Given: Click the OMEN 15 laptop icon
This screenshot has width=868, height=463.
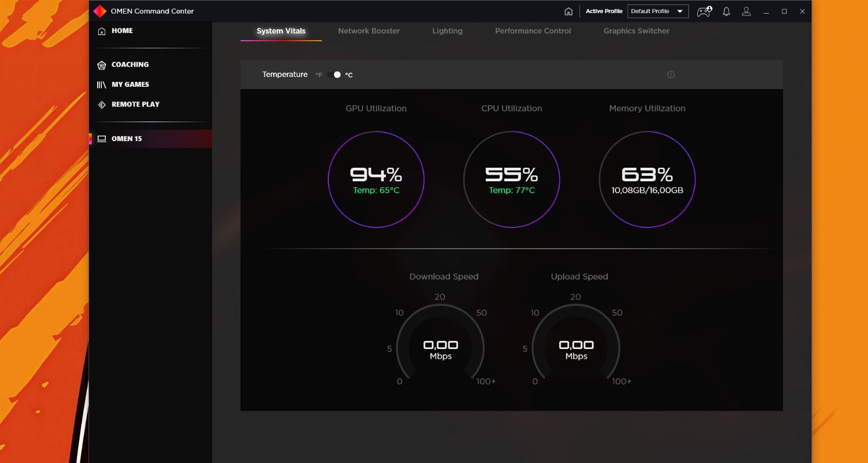Looking at the screenshot, I should click(101, 139).
